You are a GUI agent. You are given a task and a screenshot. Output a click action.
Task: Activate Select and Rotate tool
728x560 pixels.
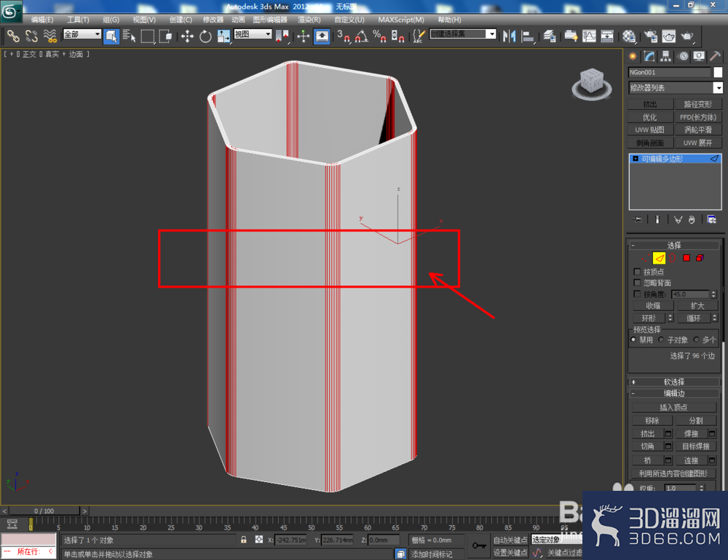(205, 36)
